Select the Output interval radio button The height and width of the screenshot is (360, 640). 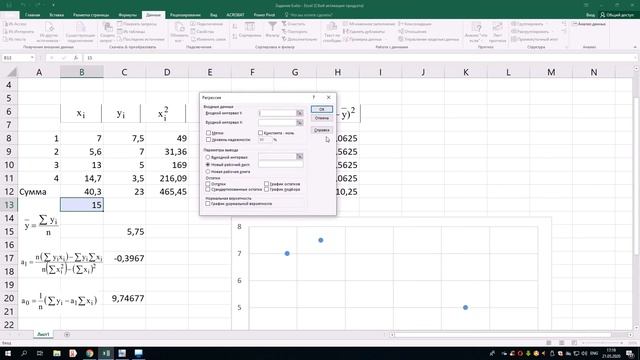(208, 157)
